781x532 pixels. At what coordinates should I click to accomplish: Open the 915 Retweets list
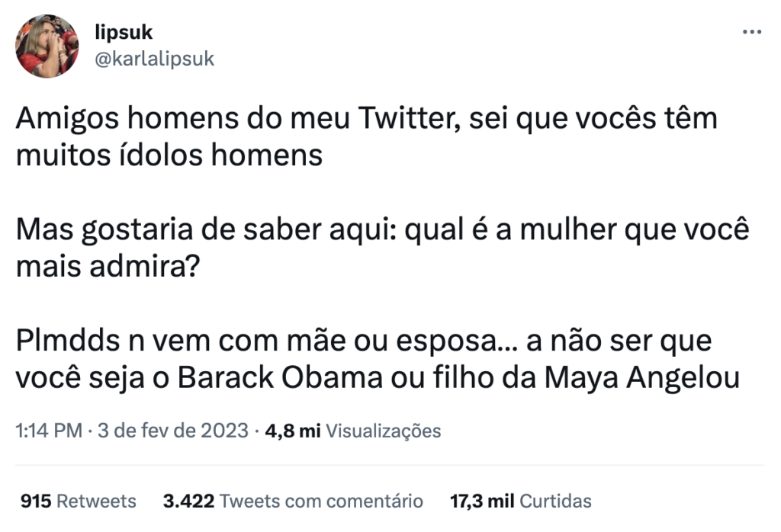(79, 502)
